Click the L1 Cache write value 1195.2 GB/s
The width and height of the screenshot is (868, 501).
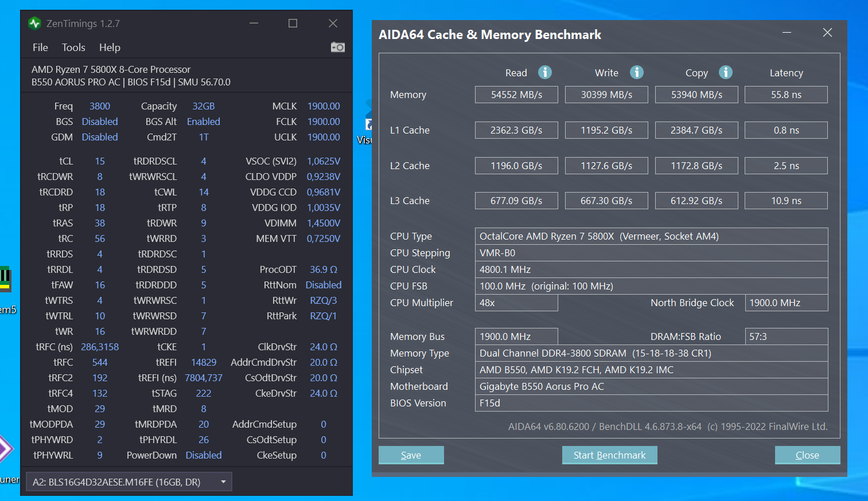click(606, 130)
